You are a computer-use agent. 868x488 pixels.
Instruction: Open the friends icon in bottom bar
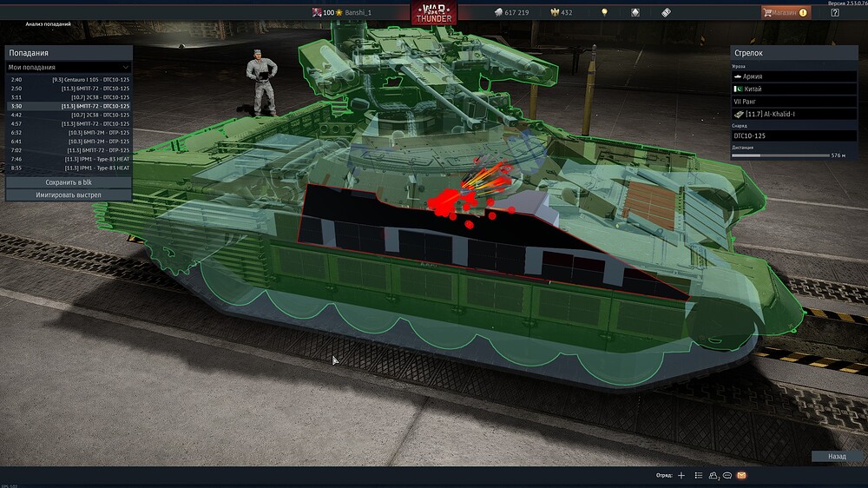pos(713,476)
